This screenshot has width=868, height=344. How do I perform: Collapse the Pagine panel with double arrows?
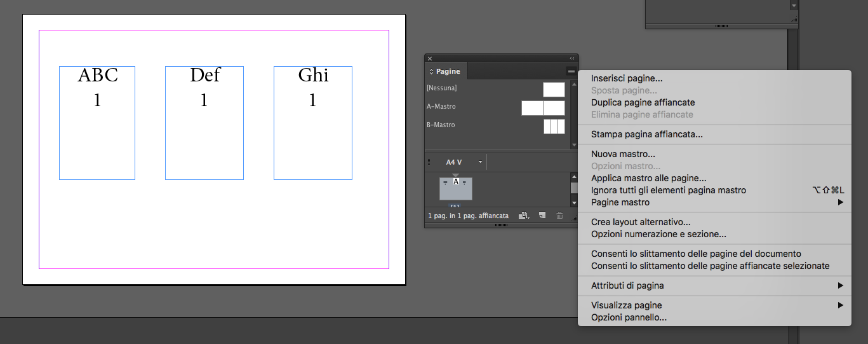[572, 58]
